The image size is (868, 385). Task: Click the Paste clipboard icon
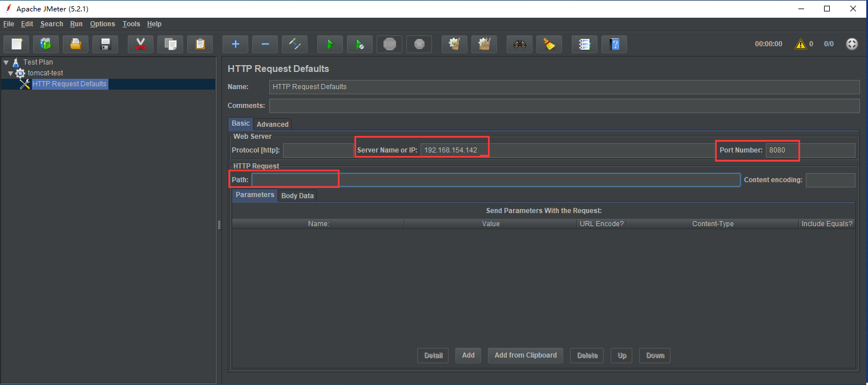click(x=200, y=44)
